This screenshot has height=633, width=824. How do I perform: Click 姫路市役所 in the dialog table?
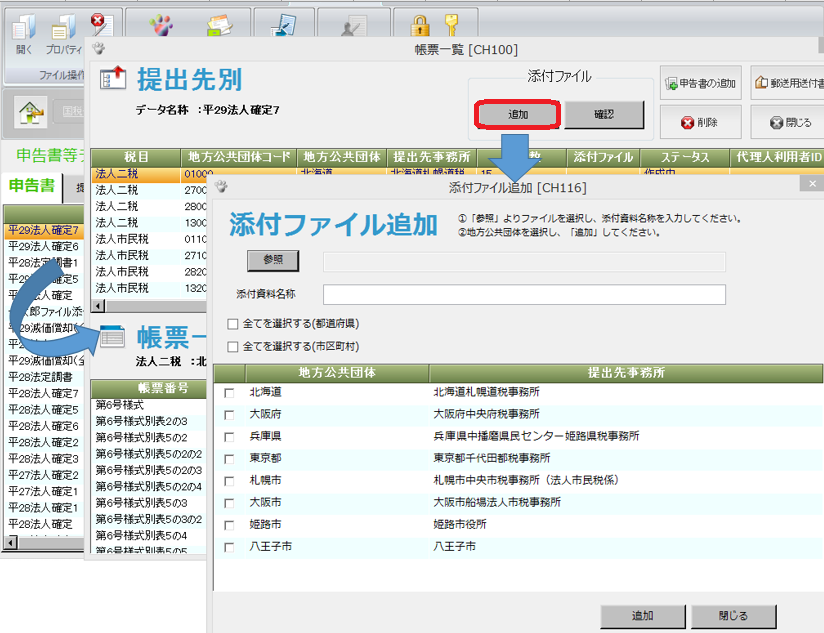(460, 524)
